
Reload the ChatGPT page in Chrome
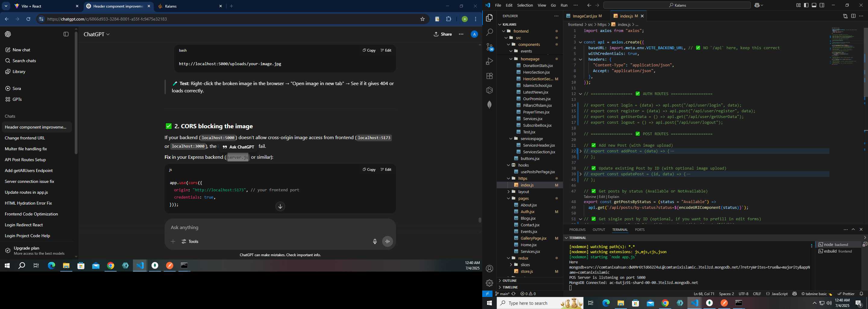28,19
